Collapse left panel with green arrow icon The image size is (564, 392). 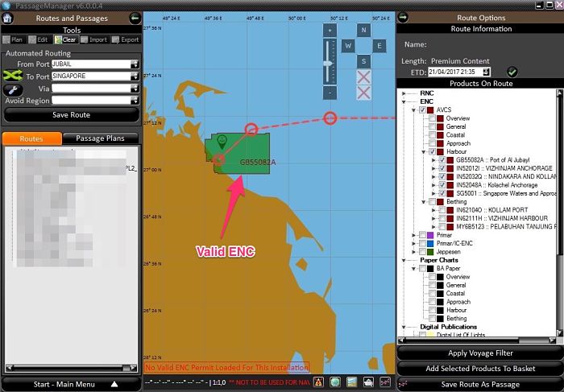135,18
